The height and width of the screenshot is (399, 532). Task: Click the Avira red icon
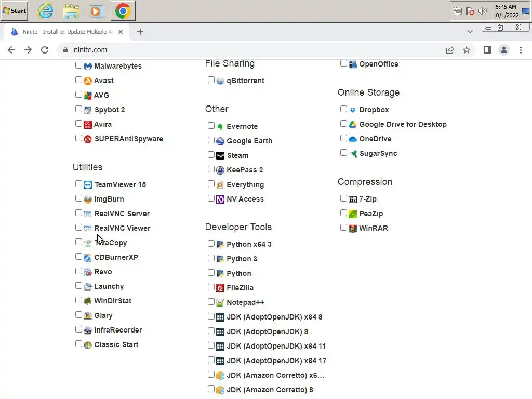pos(87,125)
